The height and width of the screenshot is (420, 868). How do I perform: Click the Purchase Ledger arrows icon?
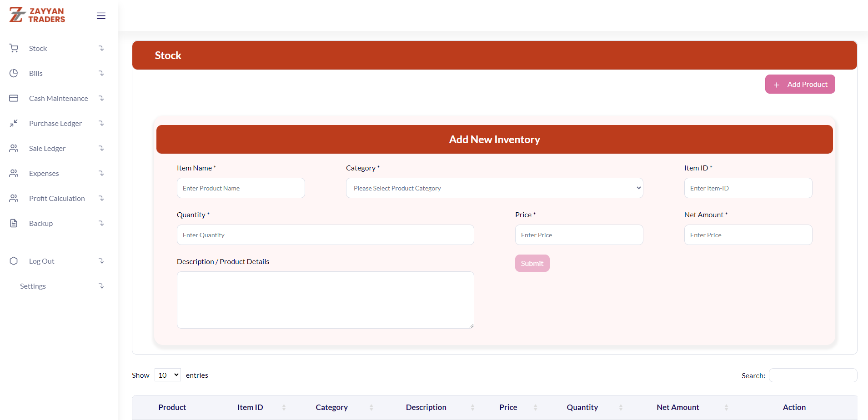[x=14, y=123]
